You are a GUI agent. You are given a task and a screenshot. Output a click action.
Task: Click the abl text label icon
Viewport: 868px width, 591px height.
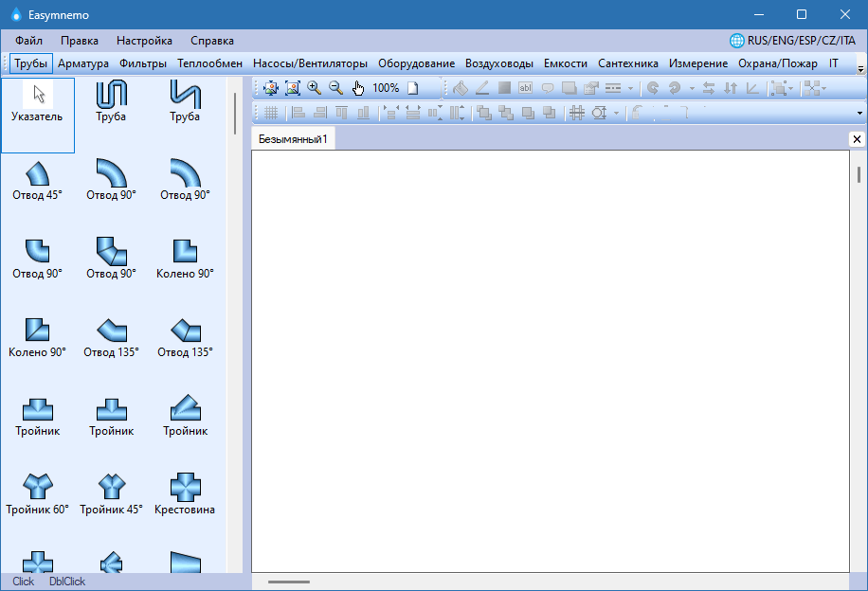[525, 88]
